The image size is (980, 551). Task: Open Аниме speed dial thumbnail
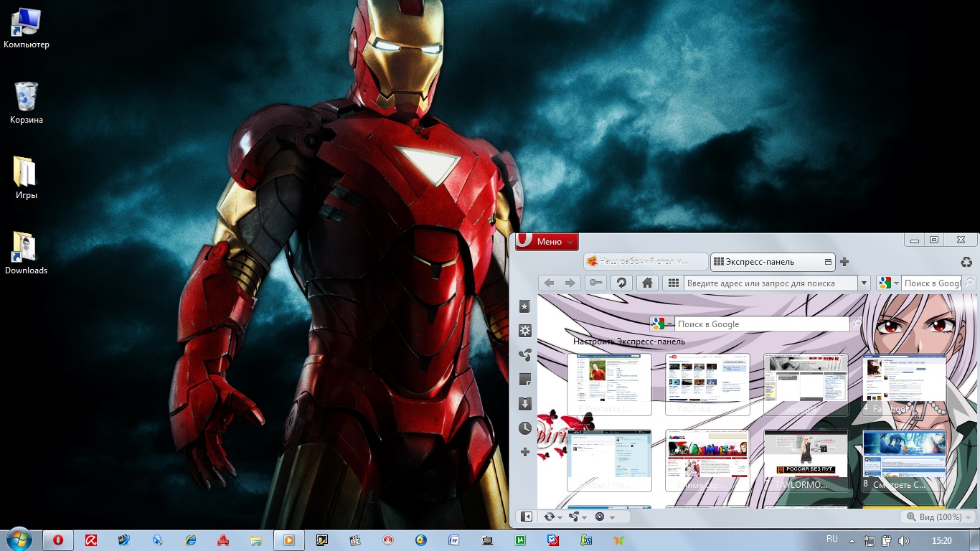[x=707, y=461]
